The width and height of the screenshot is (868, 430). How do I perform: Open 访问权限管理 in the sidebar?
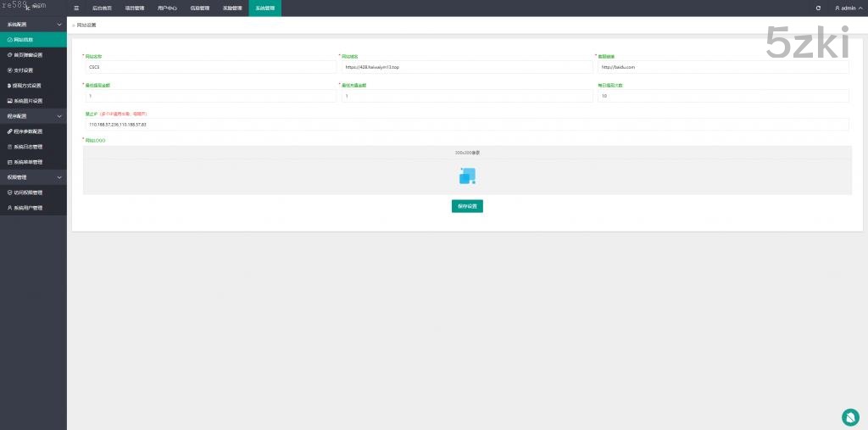27,193
